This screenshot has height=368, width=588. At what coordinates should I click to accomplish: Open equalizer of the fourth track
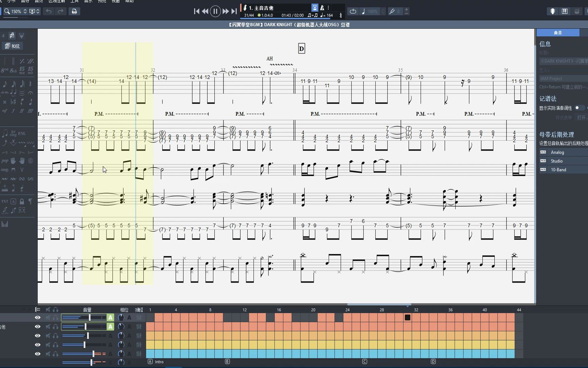point(139,345)
